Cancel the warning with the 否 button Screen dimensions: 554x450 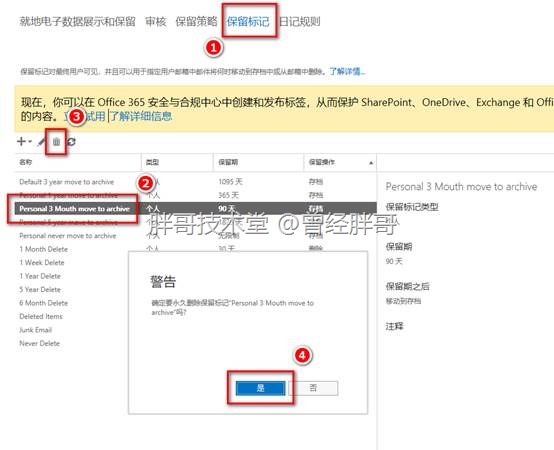pyautogui.click(x=313, y=388)
